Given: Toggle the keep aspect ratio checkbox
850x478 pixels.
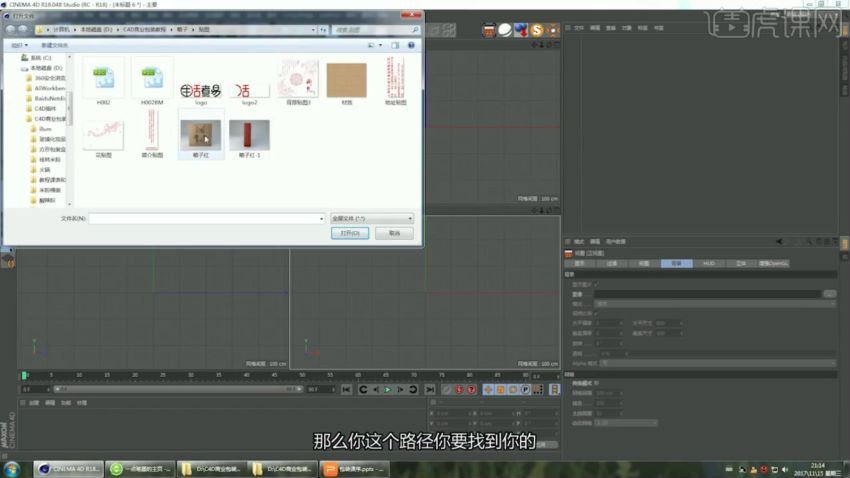Looking at the screenshot, I should tap(596, 313).
